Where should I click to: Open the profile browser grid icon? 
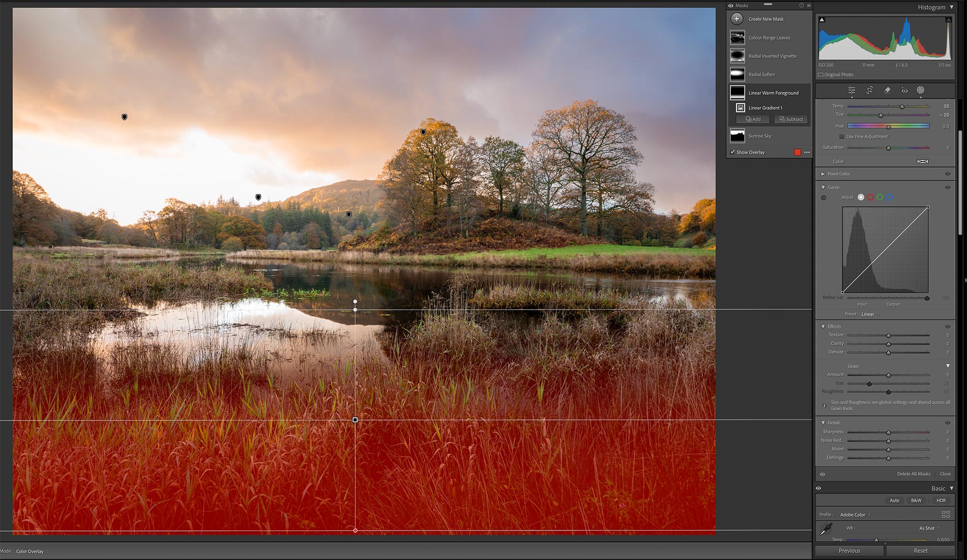946,514
